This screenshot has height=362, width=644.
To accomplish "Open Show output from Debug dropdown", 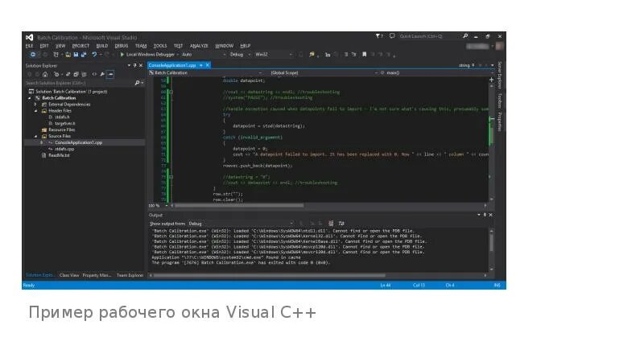I will click(241, 224).
